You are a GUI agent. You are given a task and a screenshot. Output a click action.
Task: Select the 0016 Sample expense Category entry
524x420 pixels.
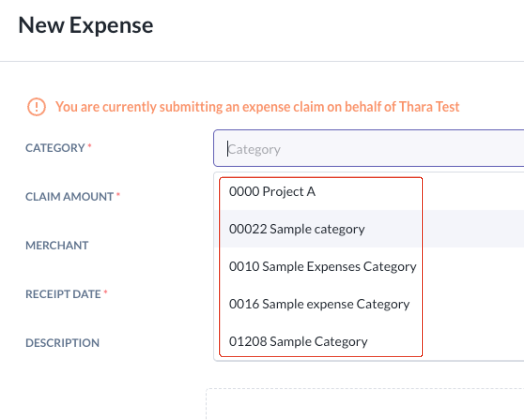pos(369,304)
